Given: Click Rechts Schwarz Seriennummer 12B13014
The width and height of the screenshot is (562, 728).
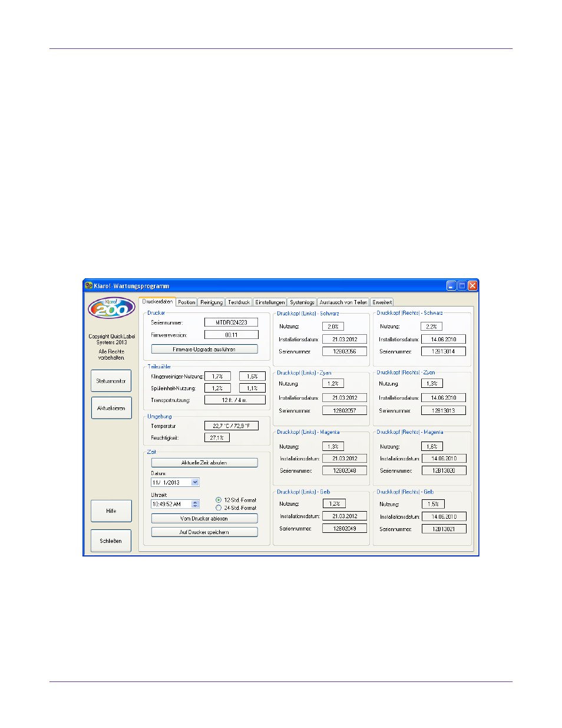Looking at the screenshot, I should click(x=444, y=351).
